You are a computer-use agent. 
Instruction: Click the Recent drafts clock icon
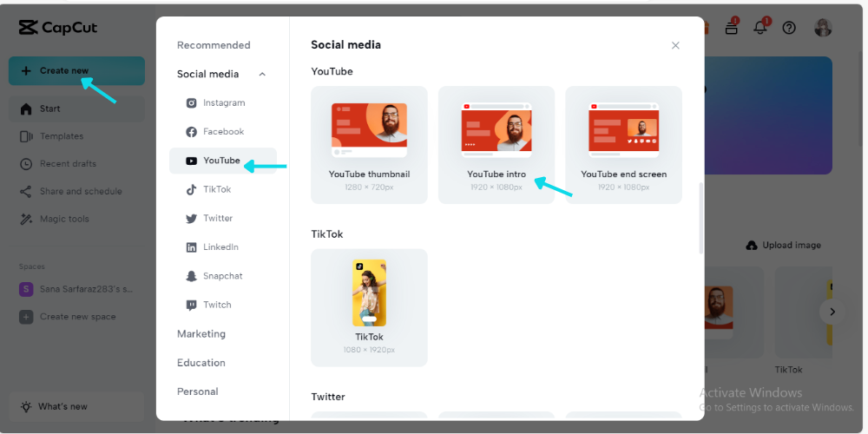tap(26, 164)
